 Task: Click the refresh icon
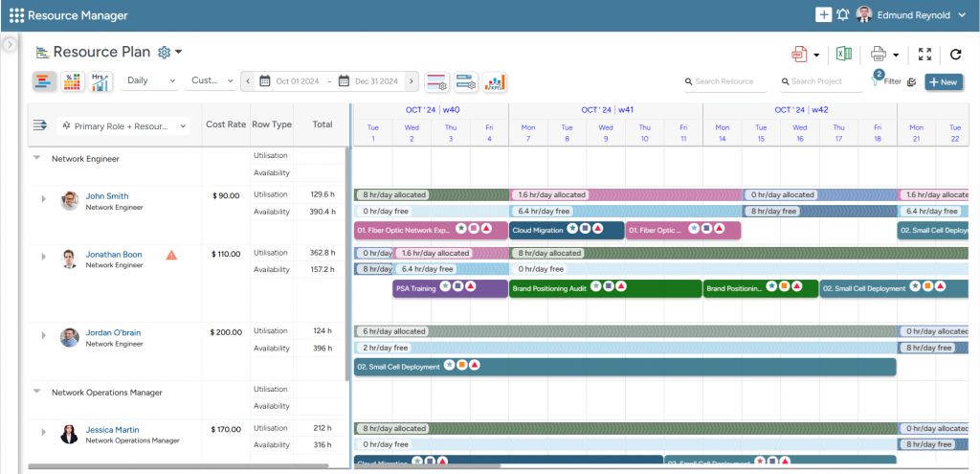955,55
